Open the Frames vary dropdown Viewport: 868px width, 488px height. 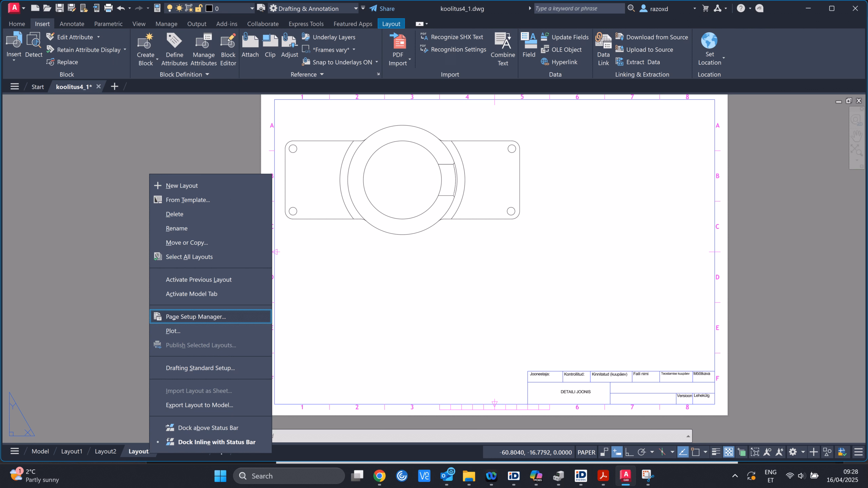354,50
